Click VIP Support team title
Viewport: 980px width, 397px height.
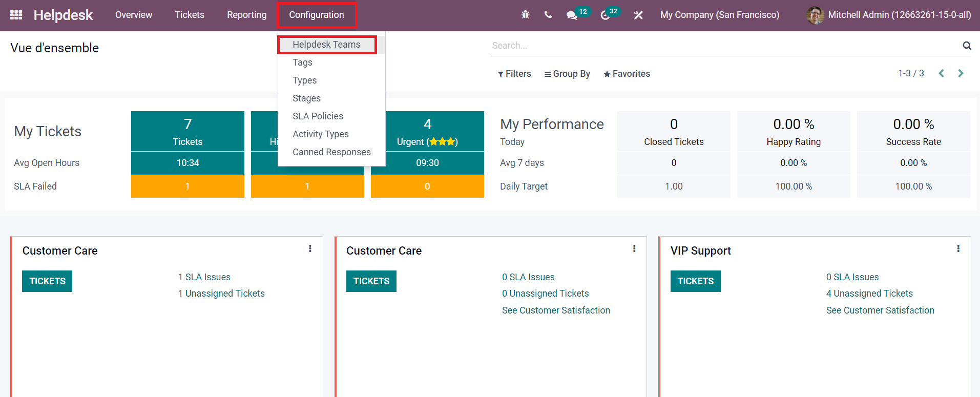pyautogui.click(x=700, y=251)
